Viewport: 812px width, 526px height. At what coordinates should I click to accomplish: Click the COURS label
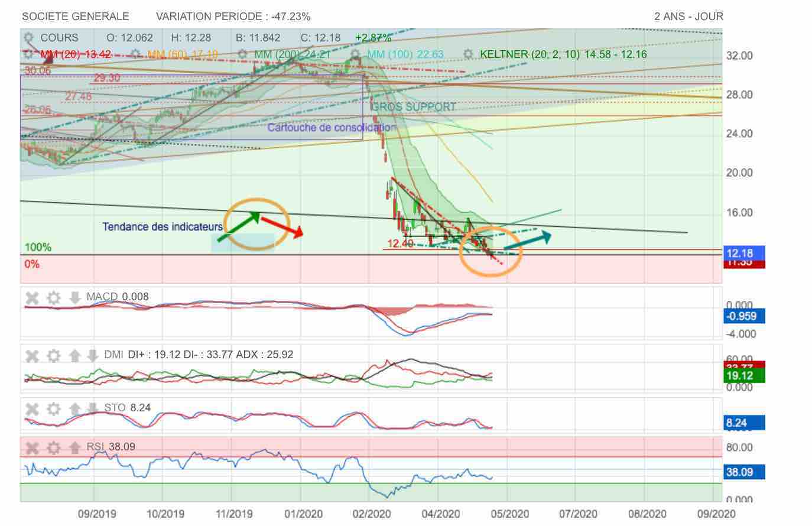59,38
